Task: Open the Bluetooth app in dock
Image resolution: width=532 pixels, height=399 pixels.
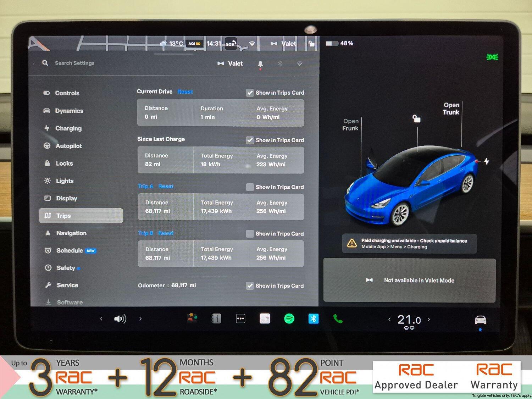Action: point(314,319)
